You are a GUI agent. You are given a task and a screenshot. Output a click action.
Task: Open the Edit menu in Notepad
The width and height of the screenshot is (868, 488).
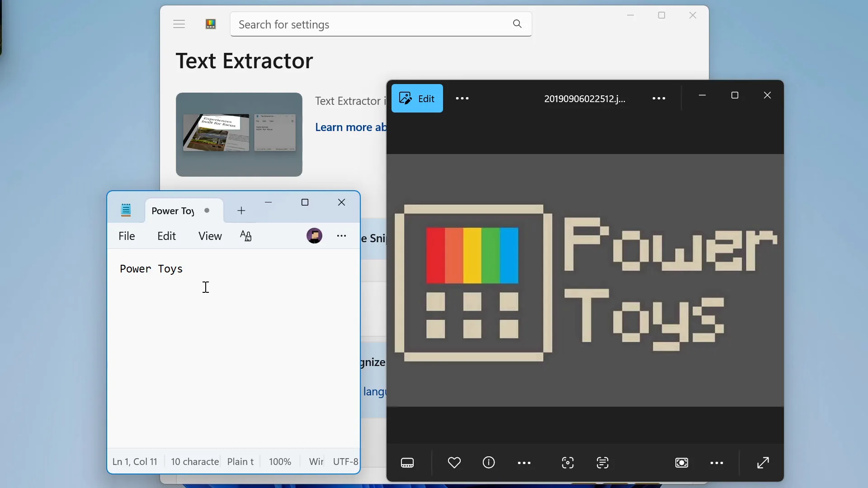click(x=166, y=236)
